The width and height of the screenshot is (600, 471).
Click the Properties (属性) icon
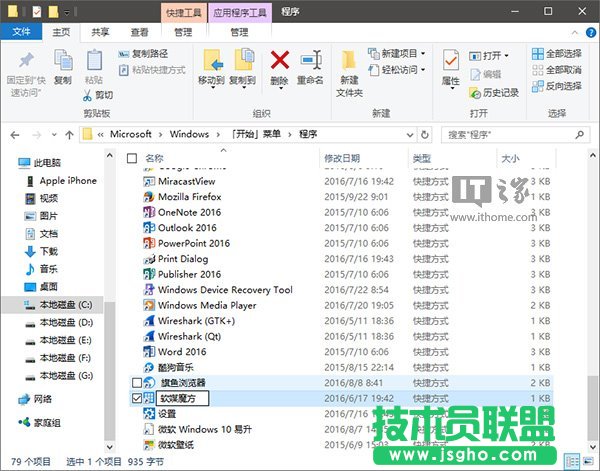tap(450, 60)
